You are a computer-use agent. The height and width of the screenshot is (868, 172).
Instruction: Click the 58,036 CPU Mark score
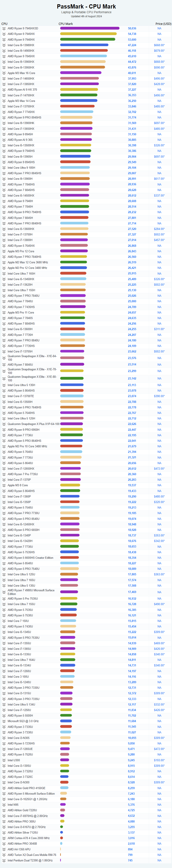point(132,28)
